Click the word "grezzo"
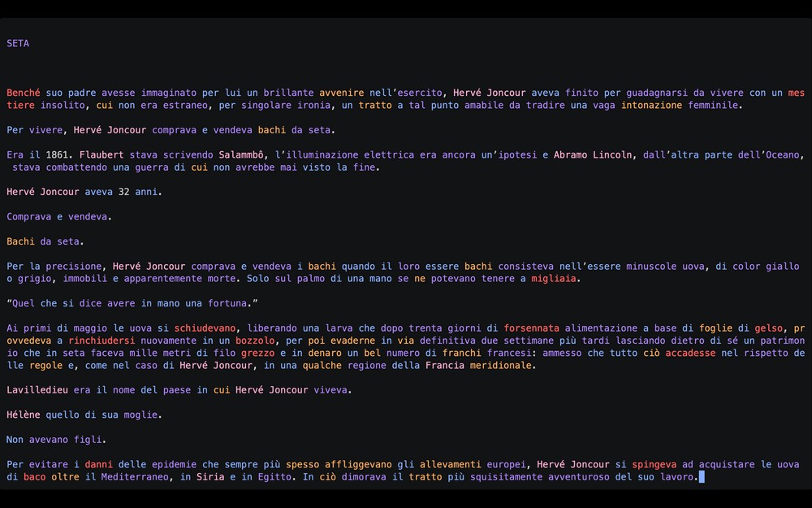Image resolution: width=812 pixels, height=508 pixels. coord(258,353)
